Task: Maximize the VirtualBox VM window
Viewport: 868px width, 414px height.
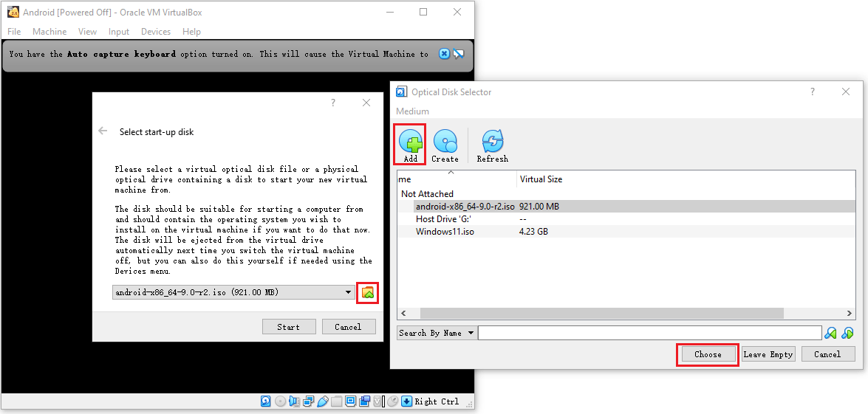Action: point(423,12)
